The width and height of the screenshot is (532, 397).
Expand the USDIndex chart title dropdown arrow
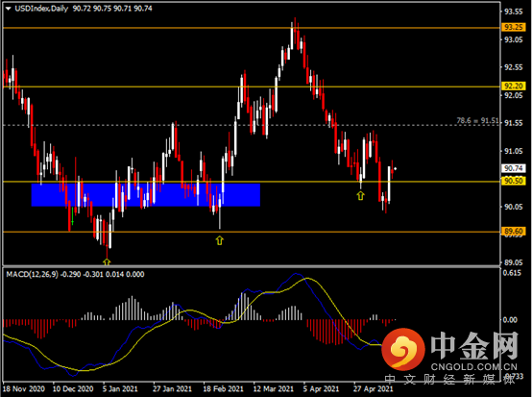point(9,9)
